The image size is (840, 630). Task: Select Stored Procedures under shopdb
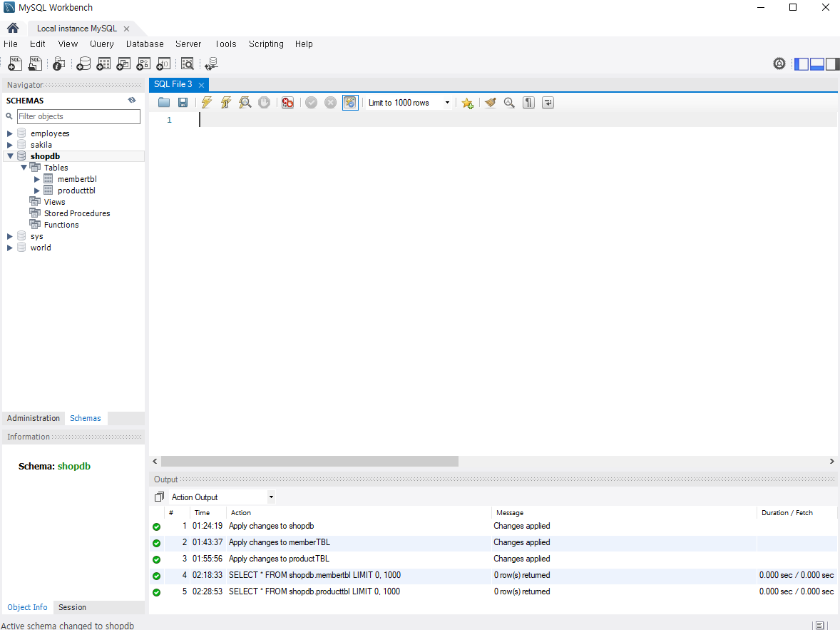point(76,213)
